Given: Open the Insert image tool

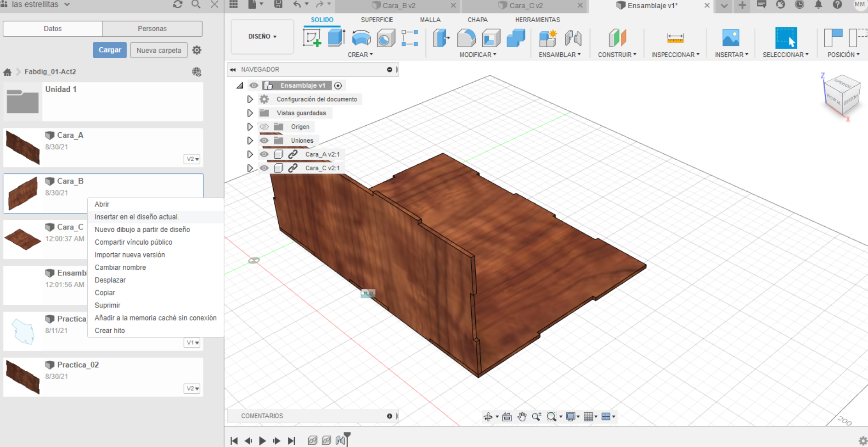Looking at the screenshot, I should coord(731,38).
